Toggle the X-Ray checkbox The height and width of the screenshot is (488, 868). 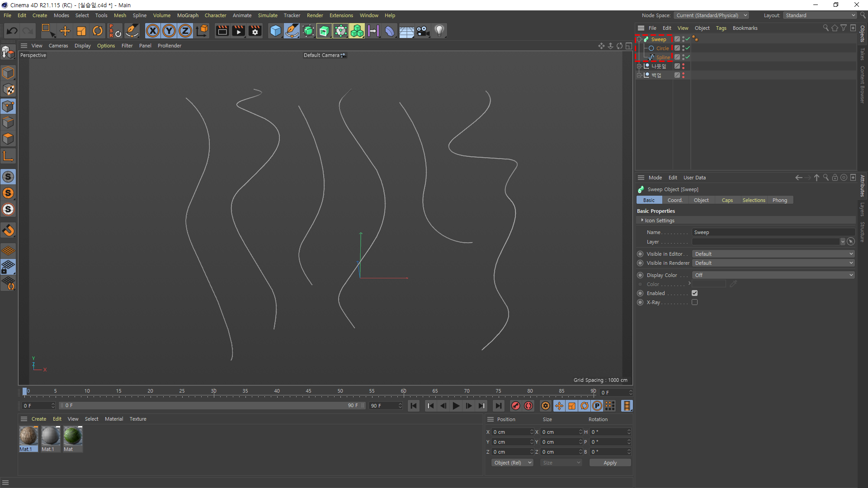[694, 302]
